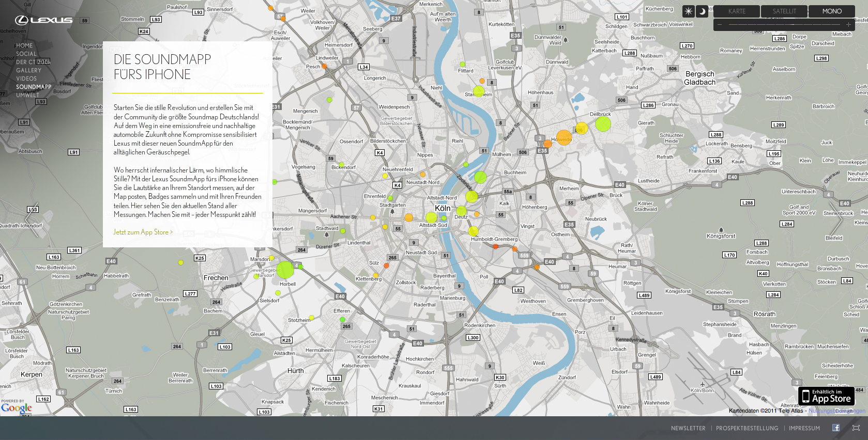Select yellow sound marker beside Köln label
This screenshot has height=440, width=868.
pyautogui.click(x=431, y=217)
